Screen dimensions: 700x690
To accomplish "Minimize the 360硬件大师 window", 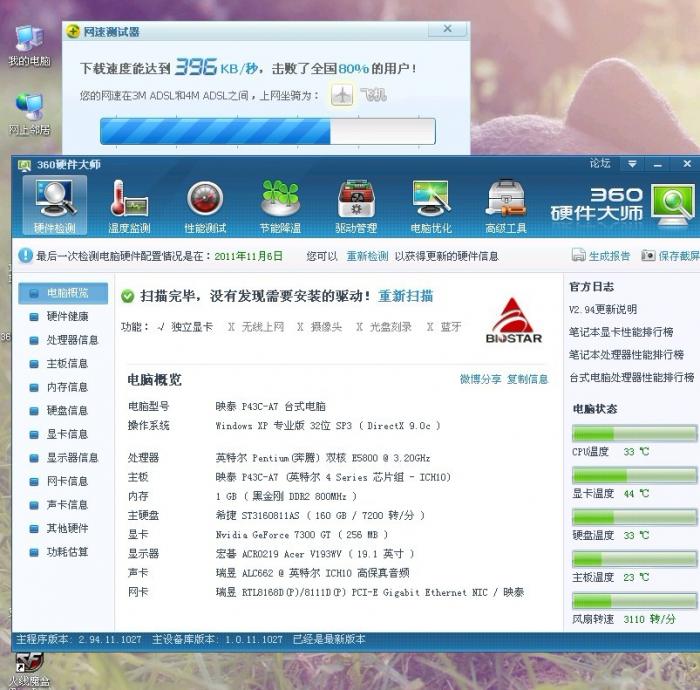I will pyautogui.click(x=657, y=165).
